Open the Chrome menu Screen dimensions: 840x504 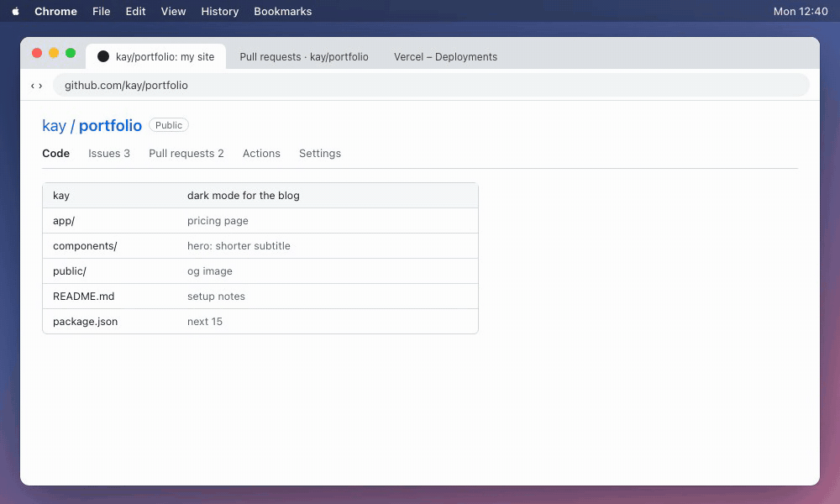[x=55, y=11]
